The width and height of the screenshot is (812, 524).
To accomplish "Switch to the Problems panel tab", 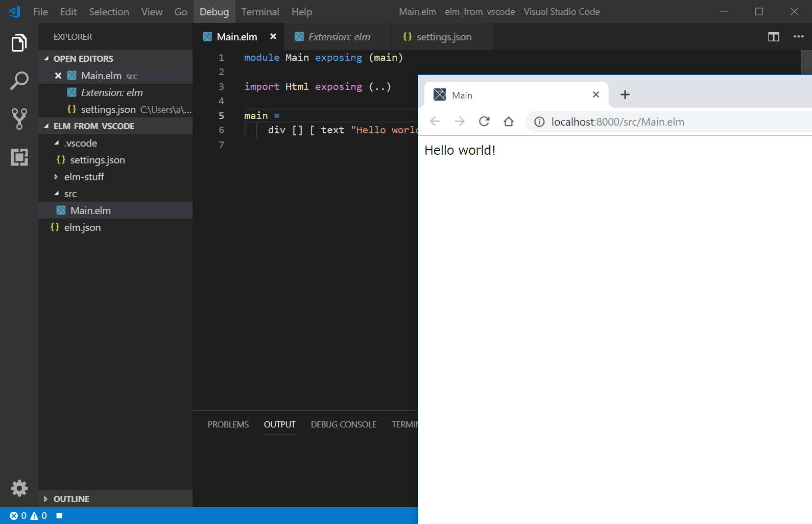I will click(x=228, y=424).
